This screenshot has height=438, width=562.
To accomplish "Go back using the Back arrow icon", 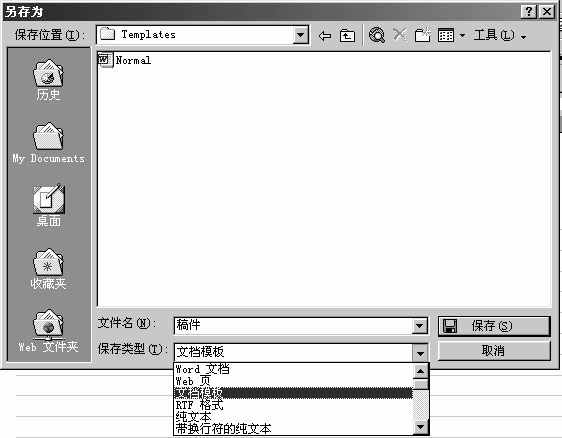I will [325, 36].
